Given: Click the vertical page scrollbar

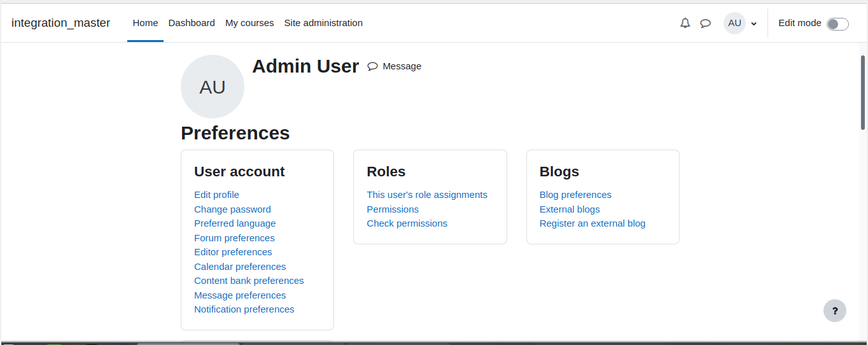Looking at the screenshot, I should pos(863,92).
